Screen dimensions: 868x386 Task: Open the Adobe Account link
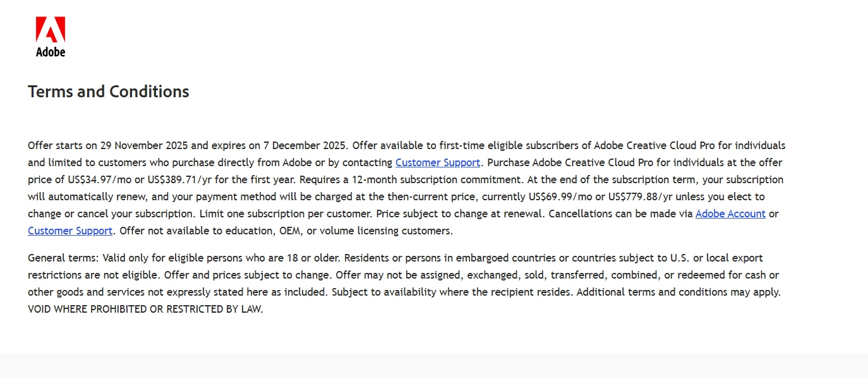730,214
